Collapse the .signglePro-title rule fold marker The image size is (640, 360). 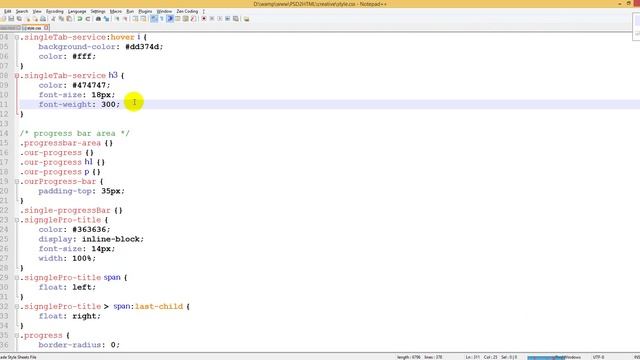click(x=17, y=220)
